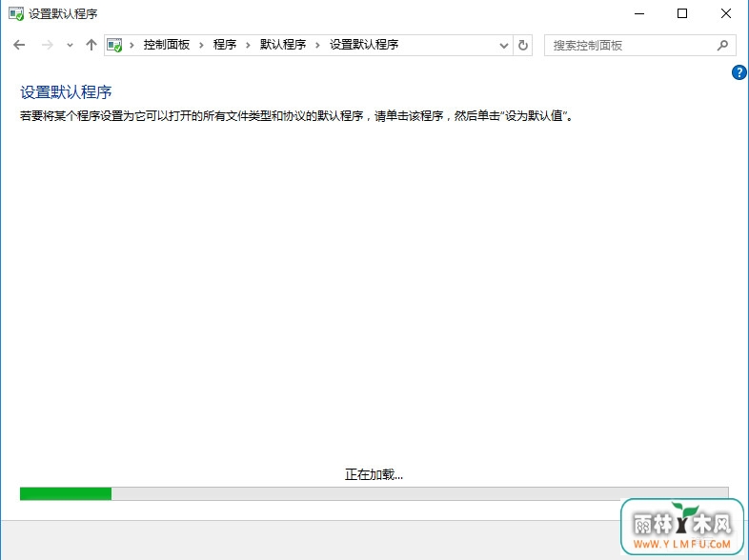Open address bar history dropdown

point(503,46)
